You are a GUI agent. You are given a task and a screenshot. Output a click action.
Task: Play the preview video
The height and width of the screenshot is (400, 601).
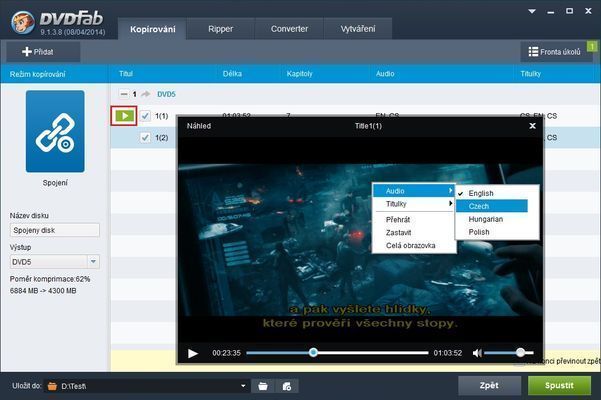point(193,353)
